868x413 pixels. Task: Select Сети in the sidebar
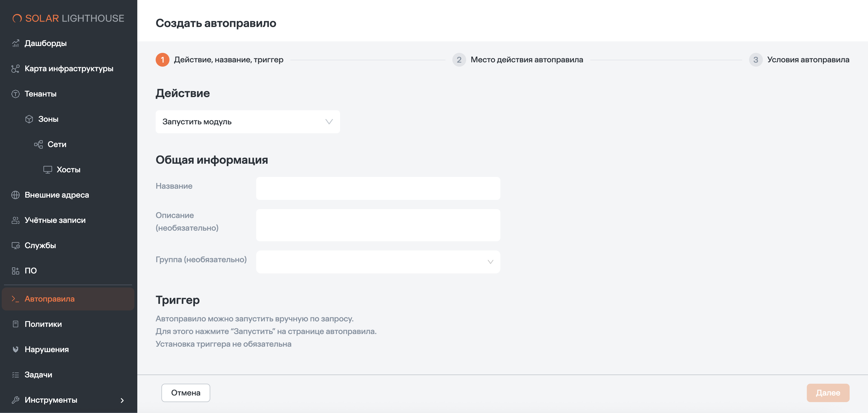(57, 144)
